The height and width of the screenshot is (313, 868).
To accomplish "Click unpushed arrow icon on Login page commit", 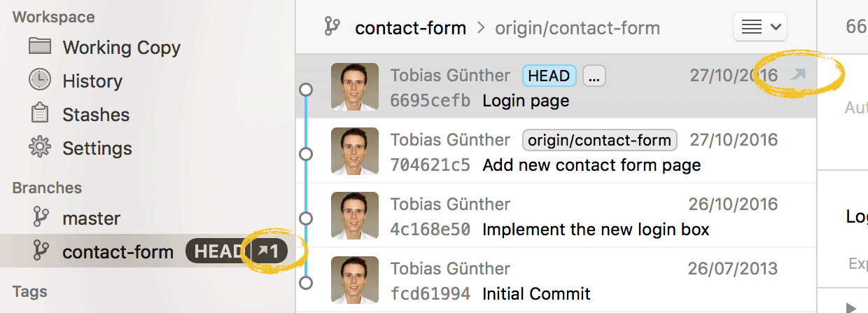I will (798, 75).
